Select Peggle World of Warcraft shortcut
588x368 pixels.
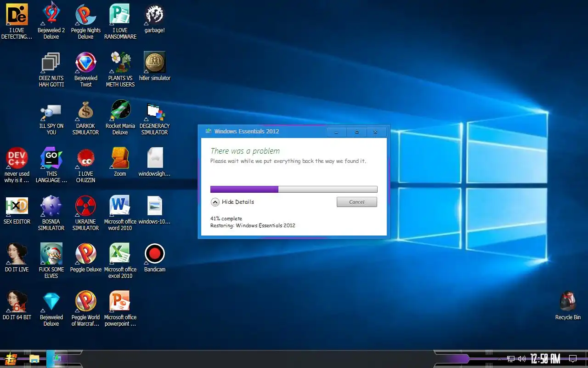click(86, 308)
